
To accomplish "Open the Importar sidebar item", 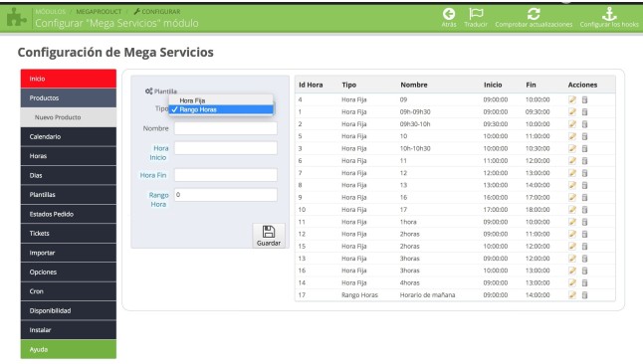I will tap(69, 253).
